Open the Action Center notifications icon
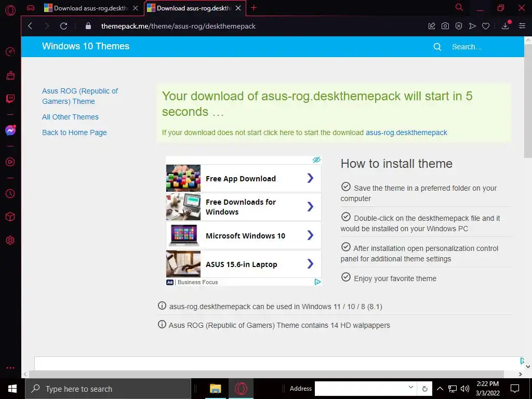 click(x=515, y=389)
